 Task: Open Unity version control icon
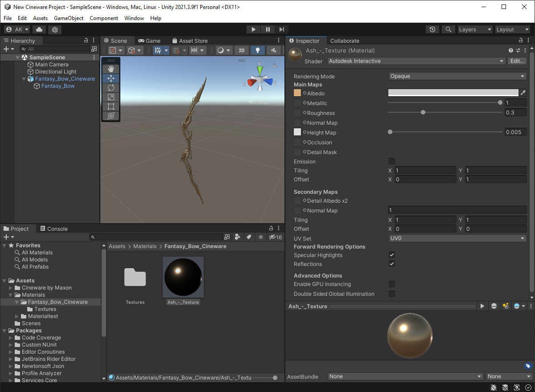pos(55,29)
